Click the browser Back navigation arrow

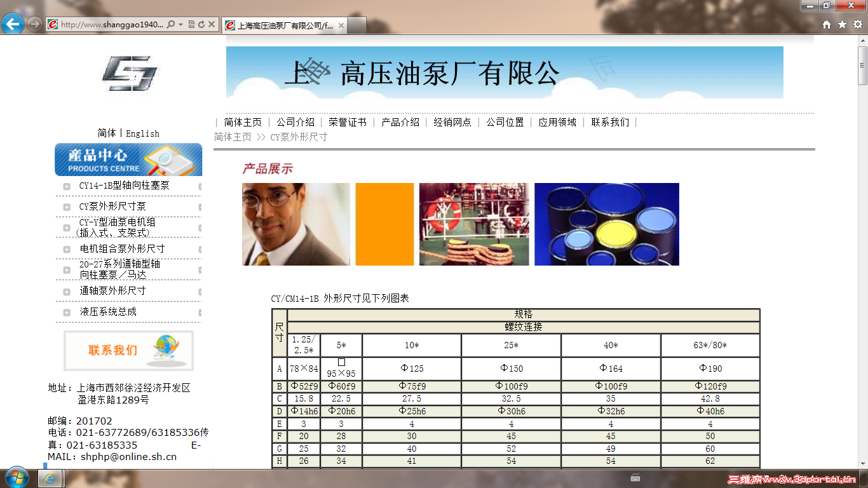click(x=13, y=25)
